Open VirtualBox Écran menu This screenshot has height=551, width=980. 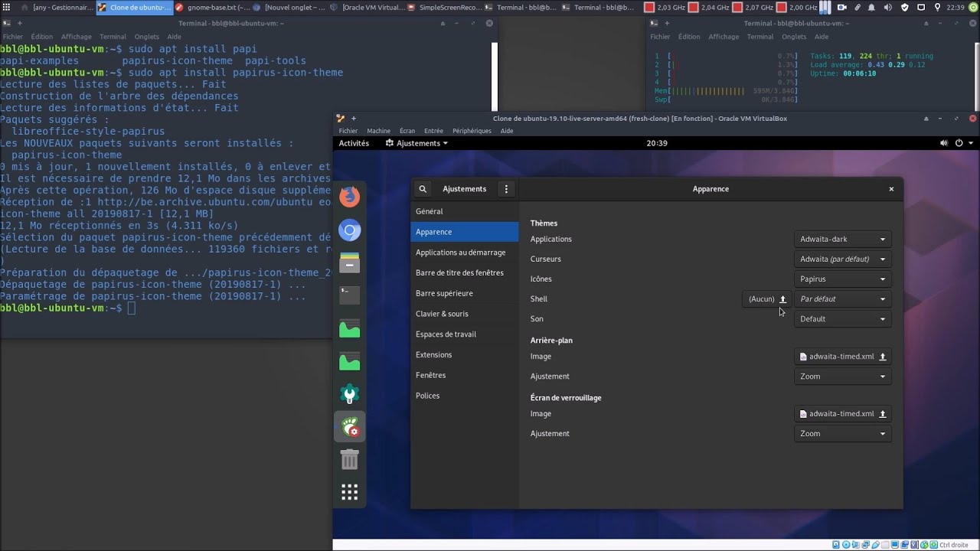[407, 131]
